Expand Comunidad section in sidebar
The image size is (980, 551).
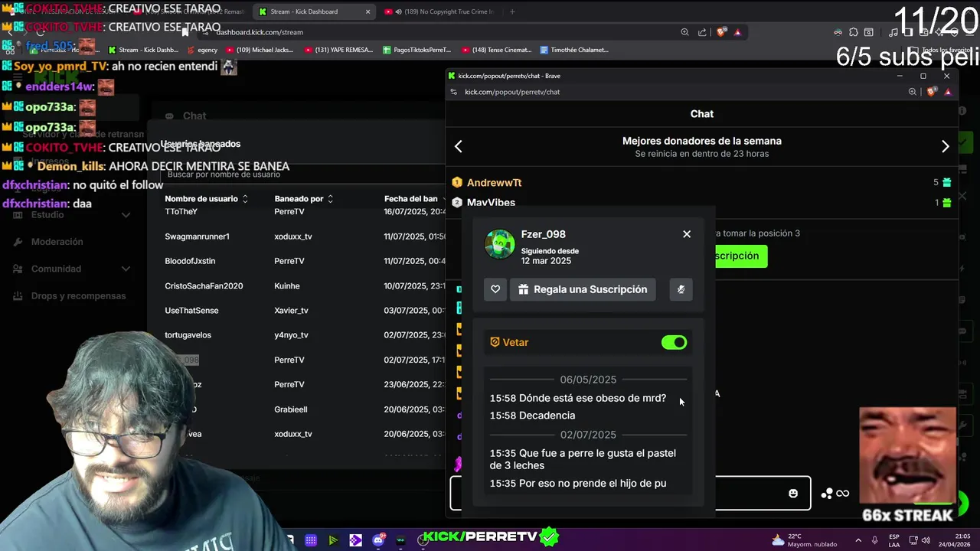click(x=73, y=269)
